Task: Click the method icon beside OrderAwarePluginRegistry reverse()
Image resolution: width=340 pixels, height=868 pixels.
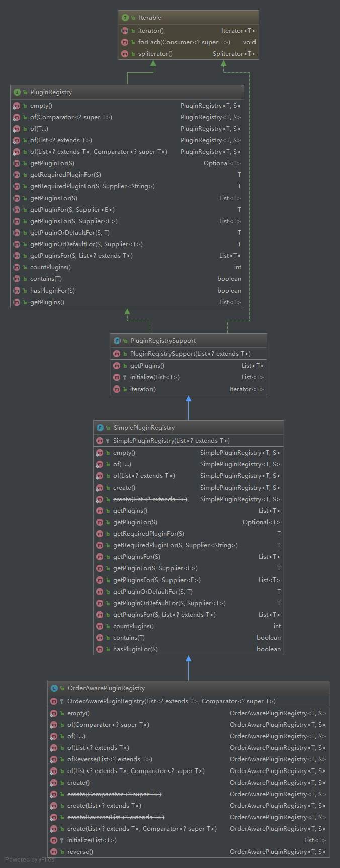Action: coord(54,852)
